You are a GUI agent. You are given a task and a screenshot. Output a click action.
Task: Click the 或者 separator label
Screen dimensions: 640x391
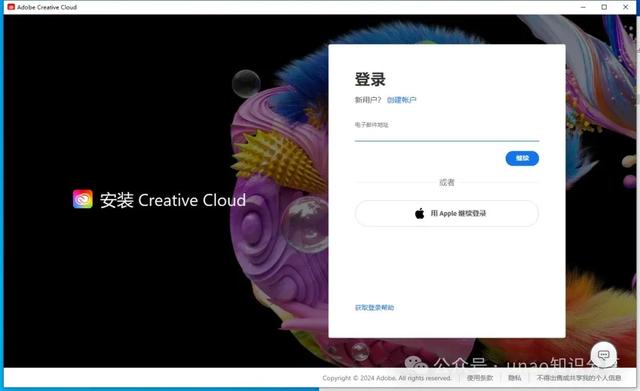[447, 182]
